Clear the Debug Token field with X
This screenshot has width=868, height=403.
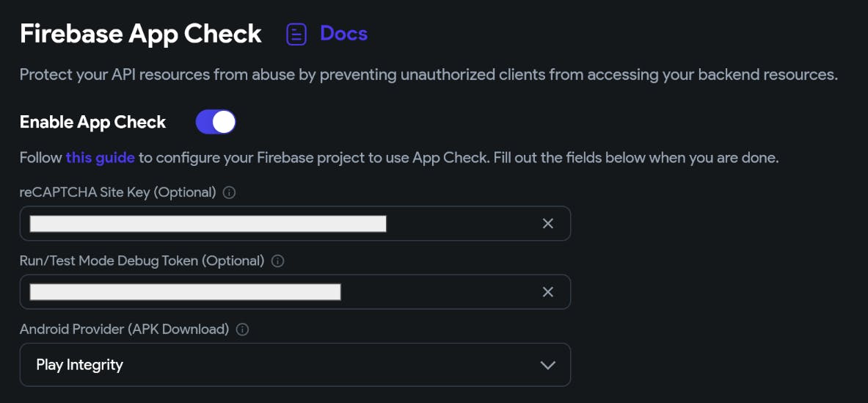coord(547,292)
